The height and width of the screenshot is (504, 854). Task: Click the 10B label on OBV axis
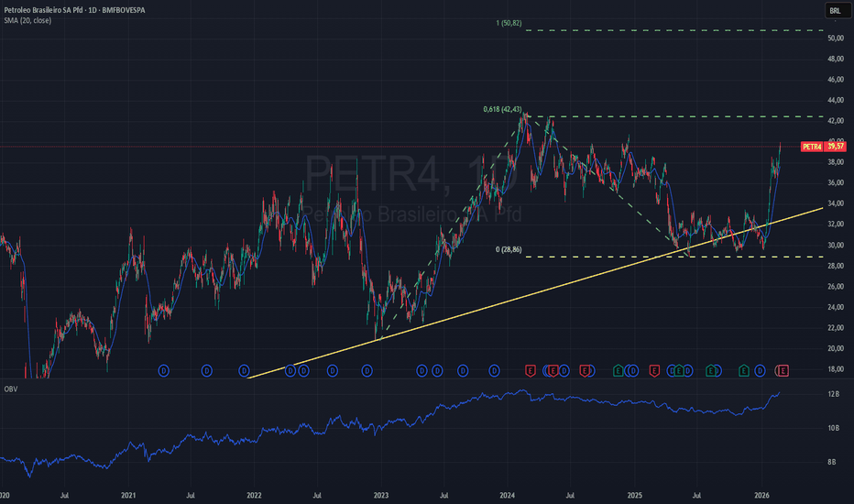pyautogui.click(x=833, y=428)
